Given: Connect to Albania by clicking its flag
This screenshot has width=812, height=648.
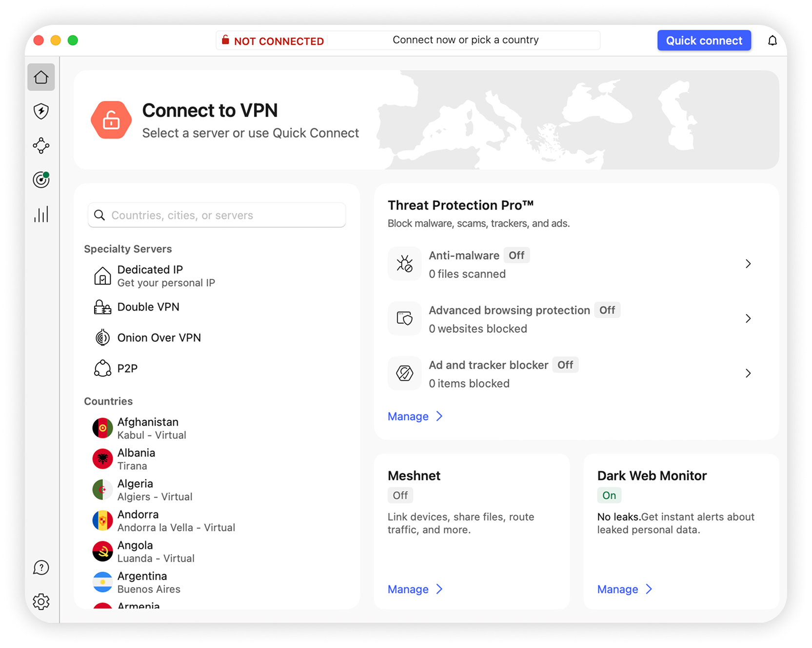Looking at the screenshot, I should (102, 458).
